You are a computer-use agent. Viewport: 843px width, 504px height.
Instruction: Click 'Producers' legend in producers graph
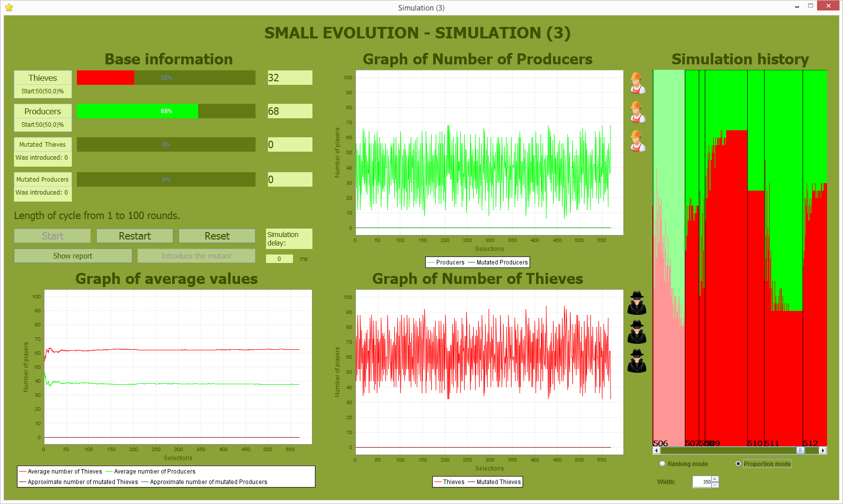coord(446,262)
